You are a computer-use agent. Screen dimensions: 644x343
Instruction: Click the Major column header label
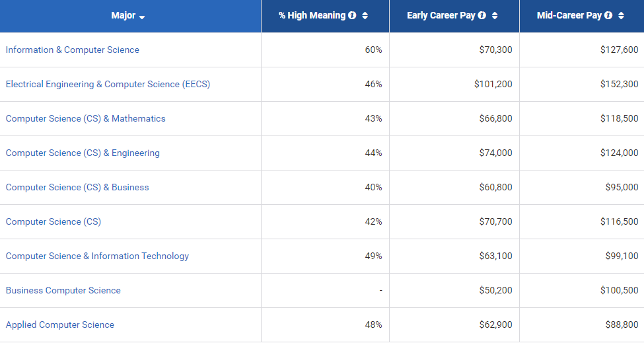click(124, 16)
